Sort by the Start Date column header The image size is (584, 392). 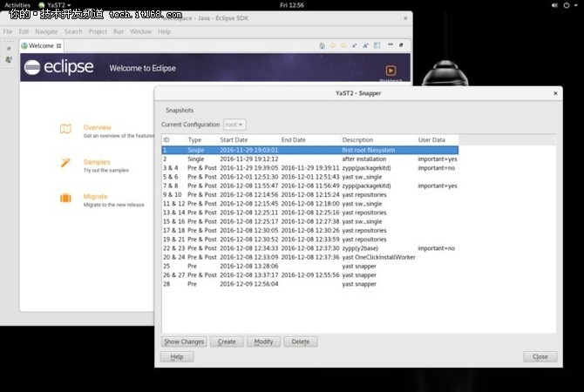249,140
